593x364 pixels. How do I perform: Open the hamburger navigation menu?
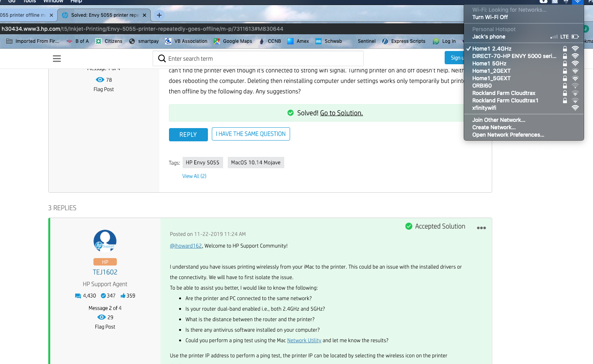[57, 59]
